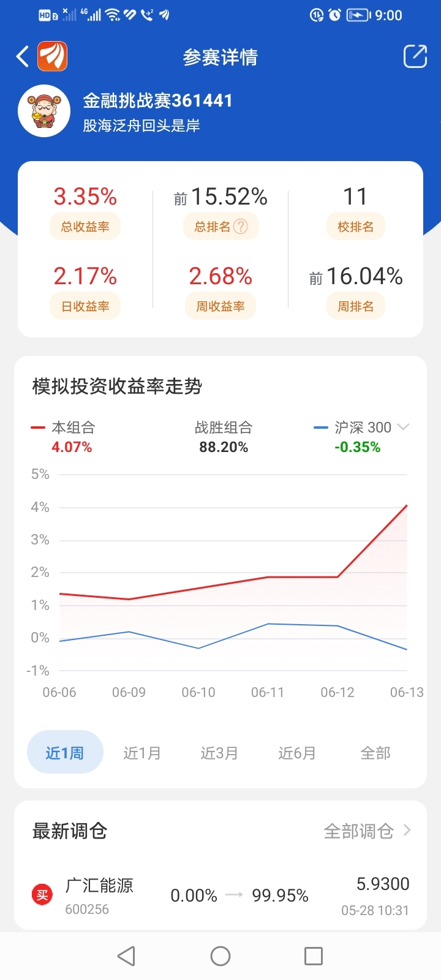Image resolution: width=441 pixels, height=980 pixels.
Task: Tap the back arrow icon
Action: click(x=23, y=57)
